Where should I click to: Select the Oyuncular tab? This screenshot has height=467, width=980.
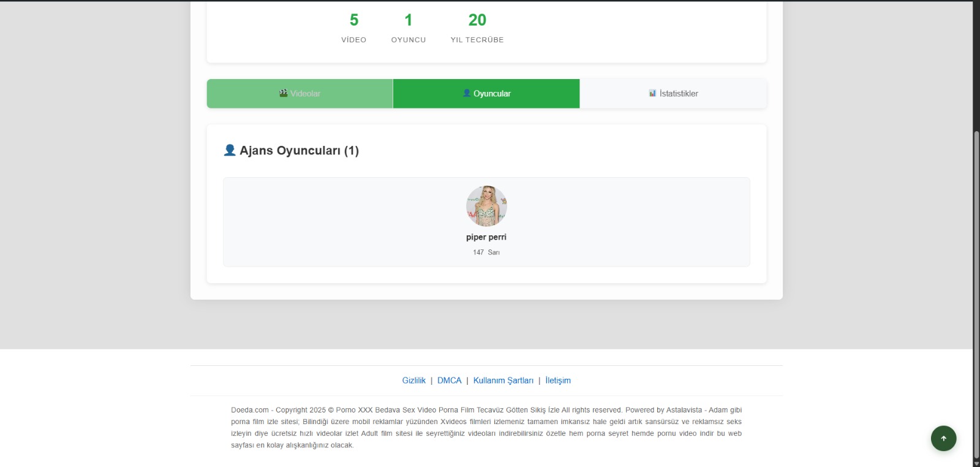point(486,94)
